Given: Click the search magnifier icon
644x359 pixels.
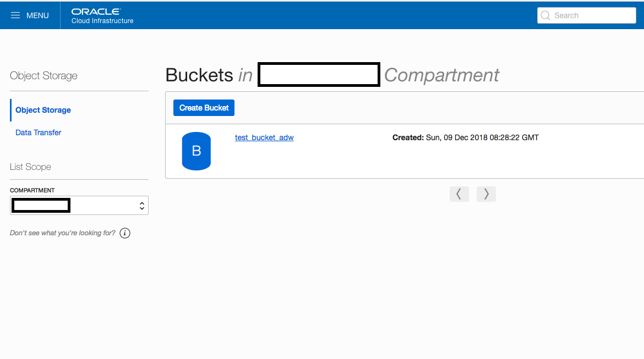Looking at the screenshot, I should [545, 15].
